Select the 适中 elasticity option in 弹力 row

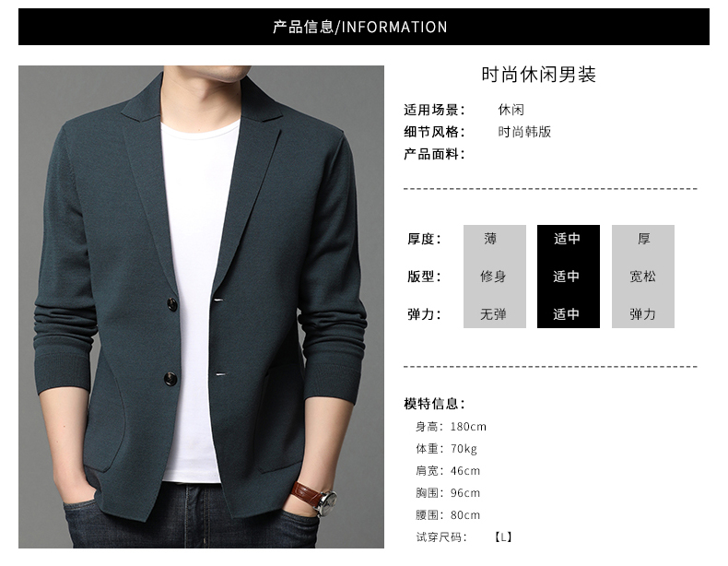tap(569, 314)
